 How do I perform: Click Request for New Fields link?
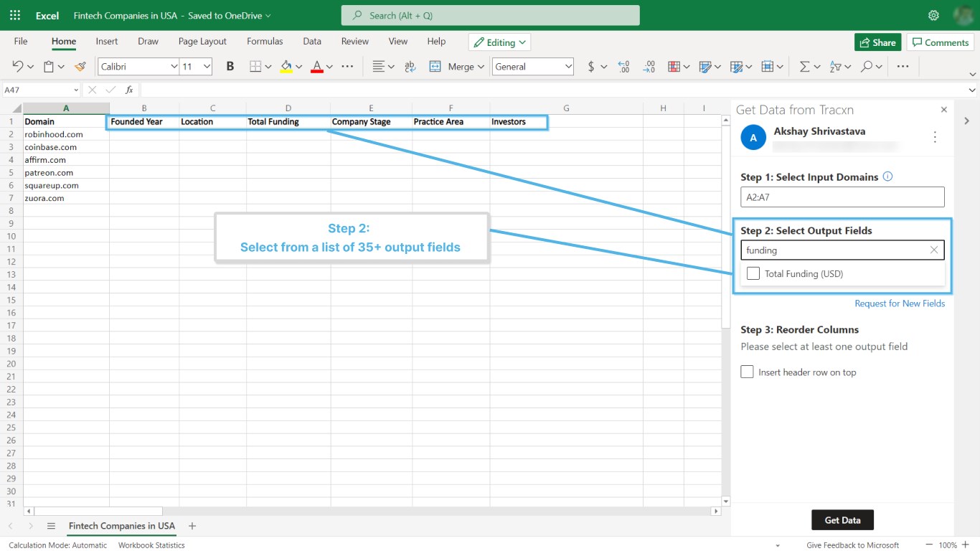pos(900,303)
